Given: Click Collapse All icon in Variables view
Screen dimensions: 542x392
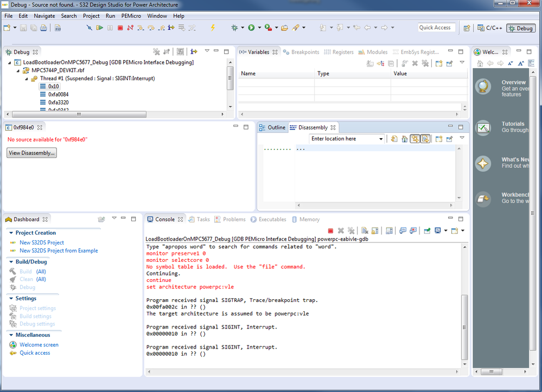Looking at the screenshot, I should [x=391, y=63].
